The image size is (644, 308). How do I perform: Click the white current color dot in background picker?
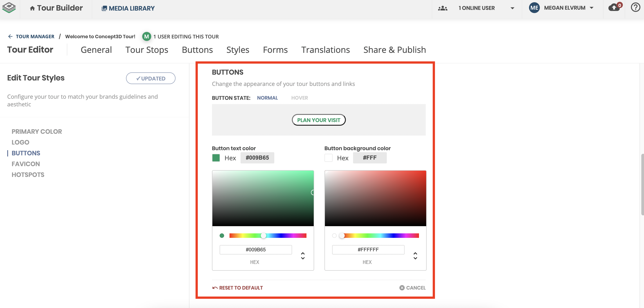(x=334, y=235)
